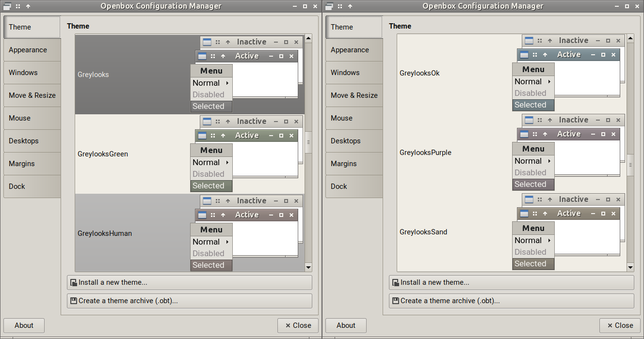Open Margins tab in right window

(354, 164)
